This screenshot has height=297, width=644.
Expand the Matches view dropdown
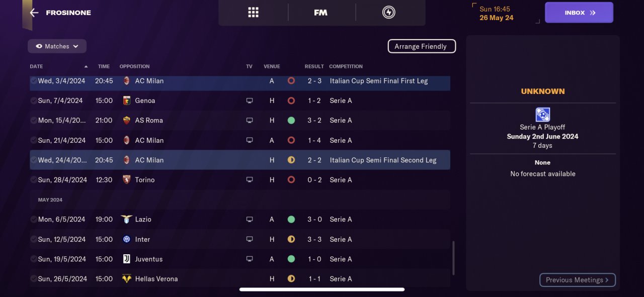click(x=57, y=46)
